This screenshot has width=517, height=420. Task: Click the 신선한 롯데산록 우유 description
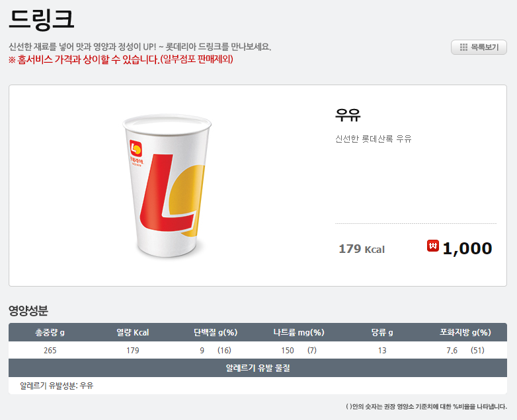[374, 139]
